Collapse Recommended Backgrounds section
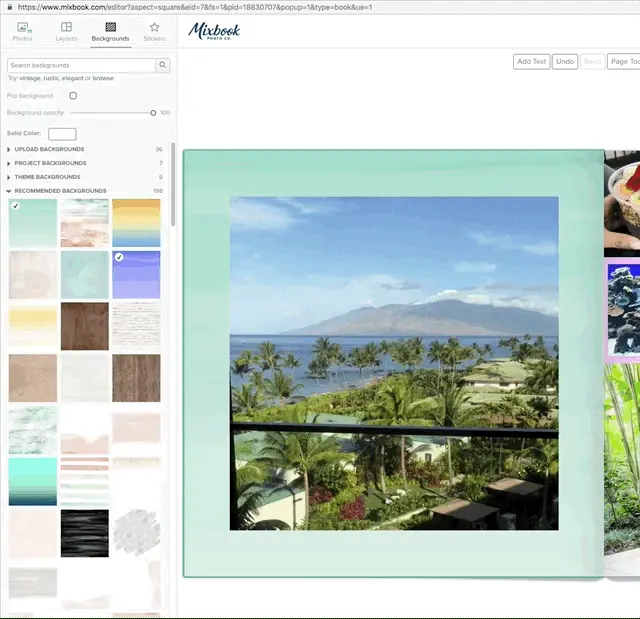Viewport: 640px width, 619px height. [x=59, y=191]
